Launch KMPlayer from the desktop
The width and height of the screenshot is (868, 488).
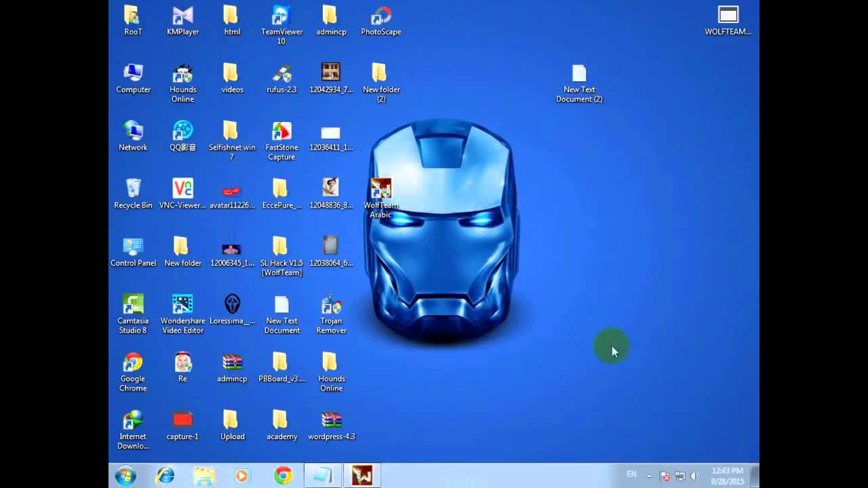(182, 20)
